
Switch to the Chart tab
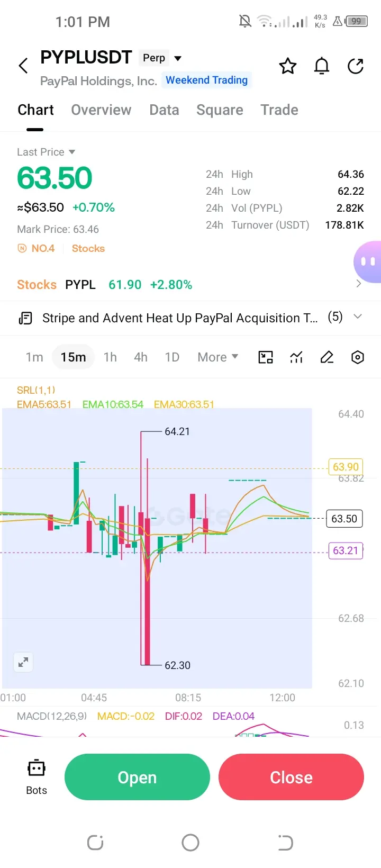click(x=35, y=110)
